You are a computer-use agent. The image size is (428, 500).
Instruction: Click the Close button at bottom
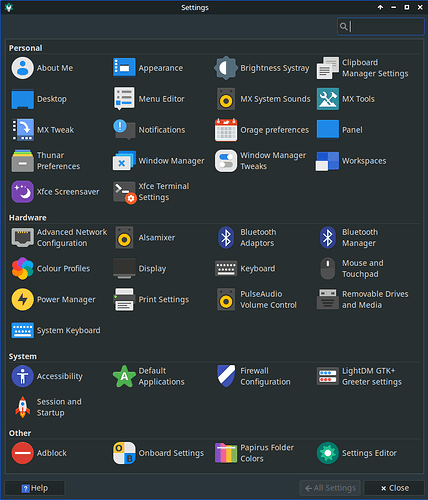pos(394,488)
